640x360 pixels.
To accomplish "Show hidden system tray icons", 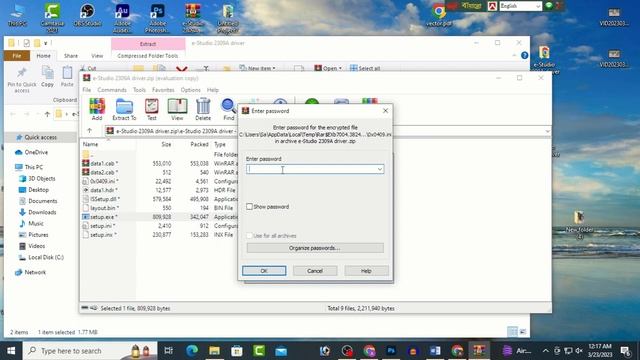I will pos(546,351).
